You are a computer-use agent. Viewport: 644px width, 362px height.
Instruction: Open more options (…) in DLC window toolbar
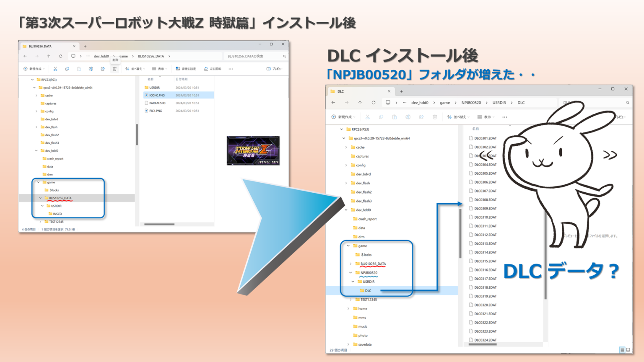click(505, 117)
